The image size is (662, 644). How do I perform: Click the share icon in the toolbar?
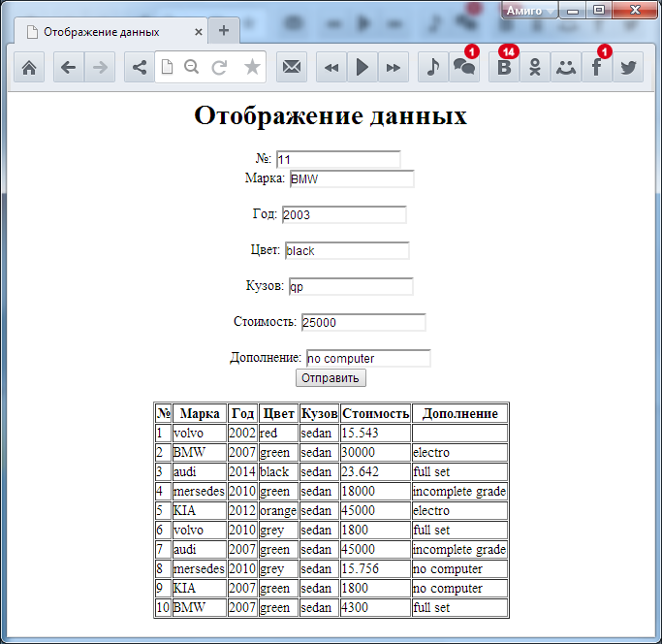140,67
